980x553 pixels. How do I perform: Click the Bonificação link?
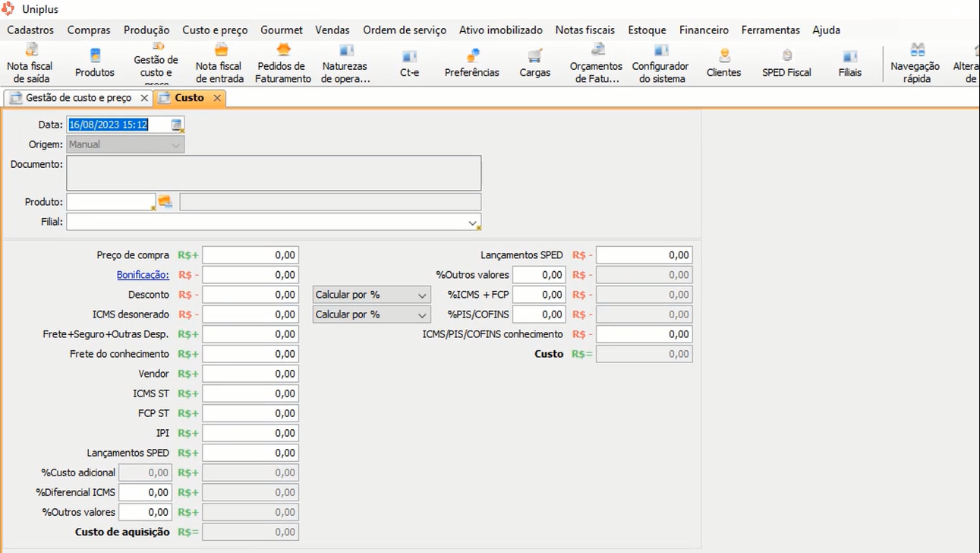click(x=143, y=275)
